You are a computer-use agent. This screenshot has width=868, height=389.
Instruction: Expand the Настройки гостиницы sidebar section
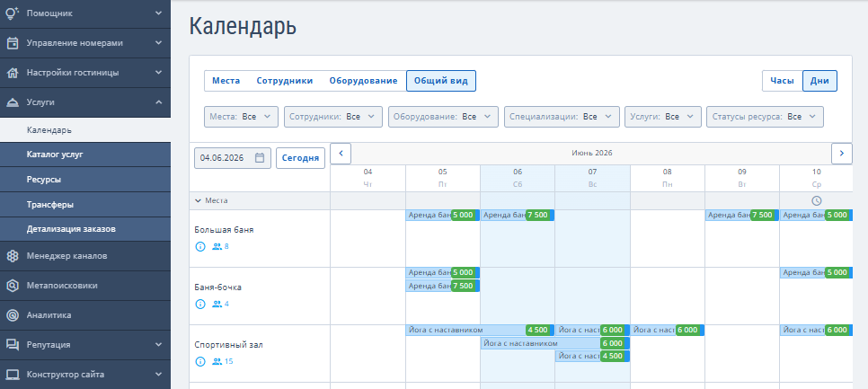(x=159, y=73)
